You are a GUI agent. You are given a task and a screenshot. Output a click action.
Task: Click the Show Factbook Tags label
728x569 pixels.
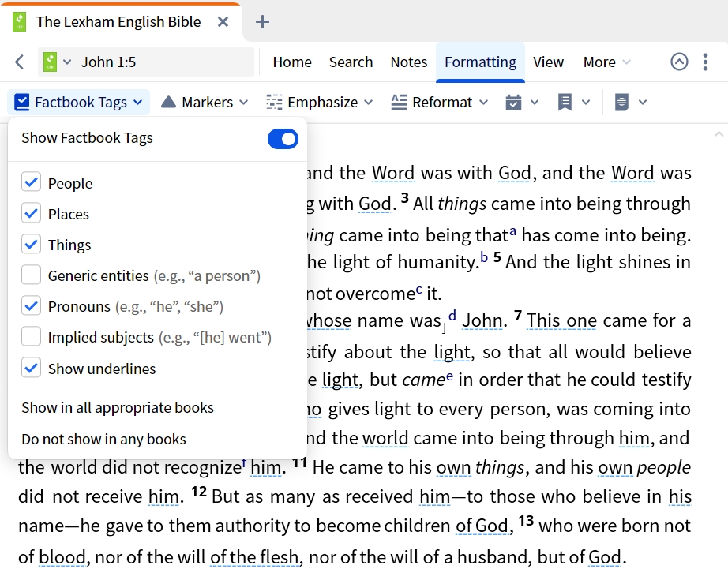coord(88,138)
